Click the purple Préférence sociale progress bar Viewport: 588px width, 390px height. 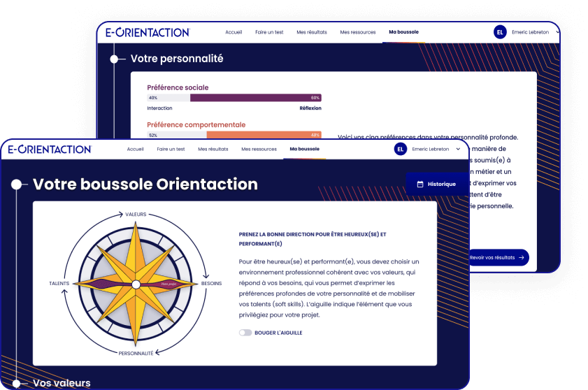click(x=255, y=98)
